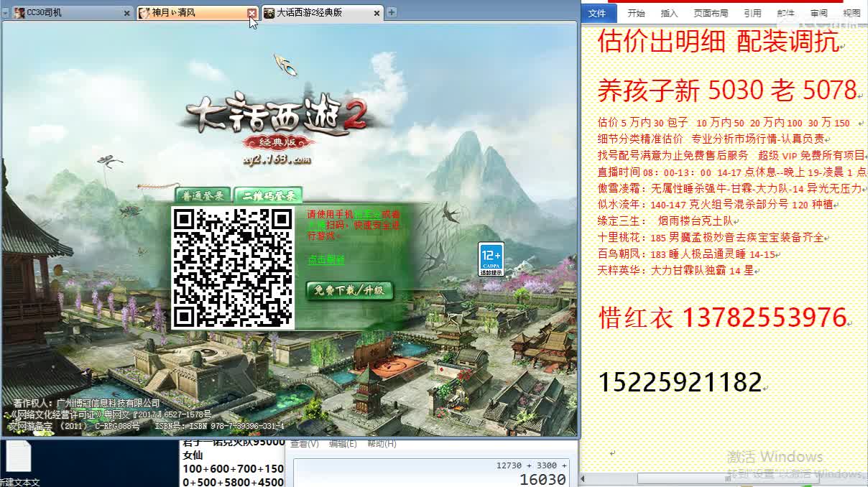Click the line starting 估价5万内30包子
Viewport: 868px width, 487px height.
pyautogui.click(x=724, y=123)
